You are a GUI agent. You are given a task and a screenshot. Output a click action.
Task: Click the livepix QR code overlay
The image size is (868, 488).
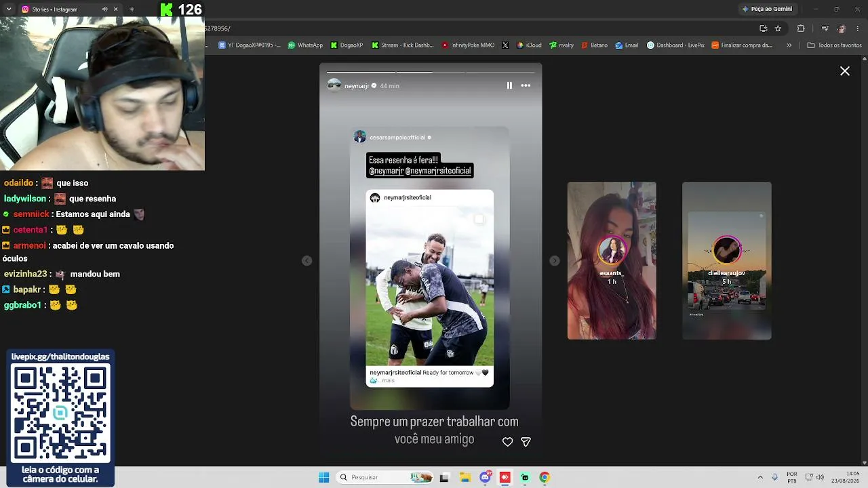click(x=60, y=413)
